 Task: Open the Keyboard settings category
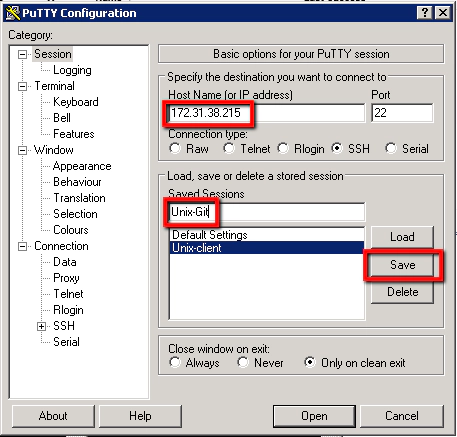pyautogui.click(x=76, y=102)
